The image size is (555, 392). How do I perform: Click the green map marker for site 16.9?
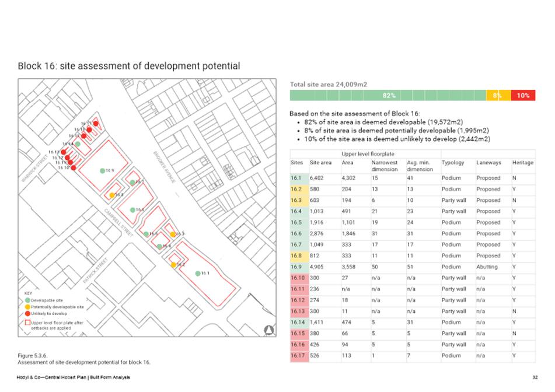102,170
